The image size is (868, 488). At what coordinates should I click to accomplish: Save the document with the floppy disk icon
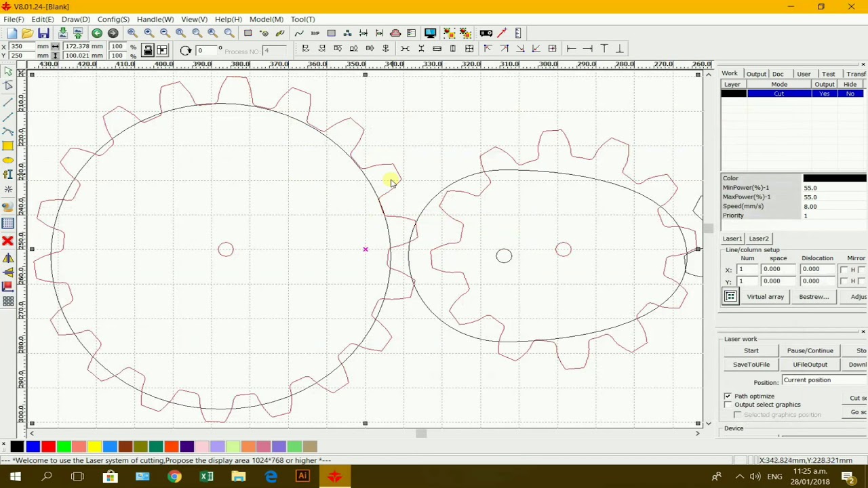[x=43, y=33]
